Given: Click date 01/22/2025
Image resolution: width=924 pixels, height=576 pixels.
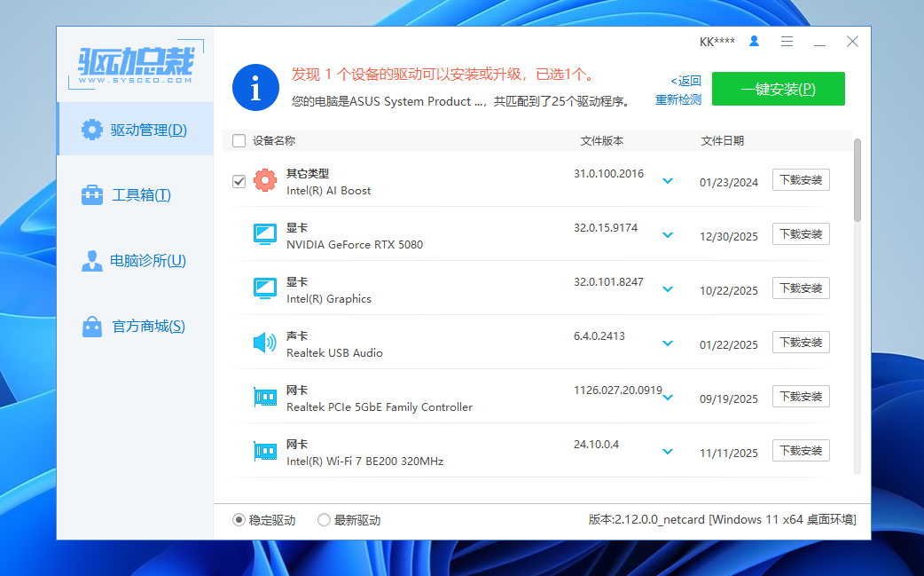Looking at the screenshot, I should tap(729, 345).
